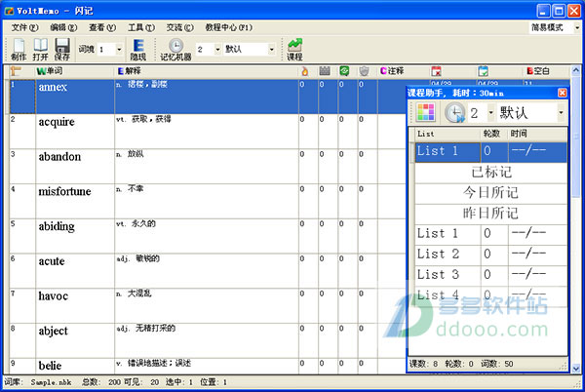The width and height of the screenshot is (585, 392).
Task: Select 已标记 in course assistant
Action: click(x=490, y=173)
